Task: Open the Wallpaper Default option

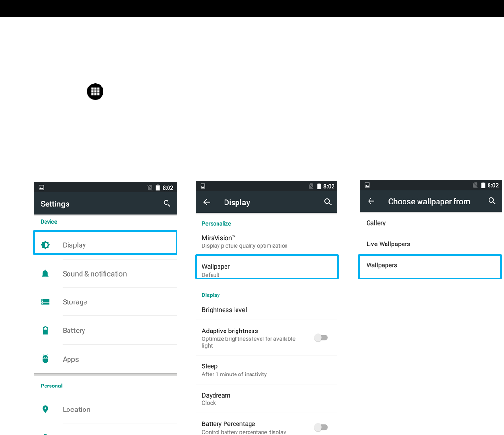Action: [267, 267]
